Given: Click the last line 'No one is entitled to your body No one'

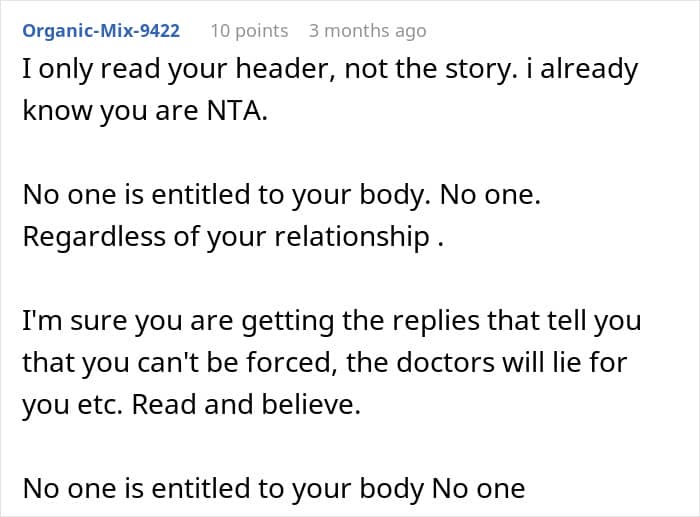Looking at the screenshot, I should click(274, 489).
